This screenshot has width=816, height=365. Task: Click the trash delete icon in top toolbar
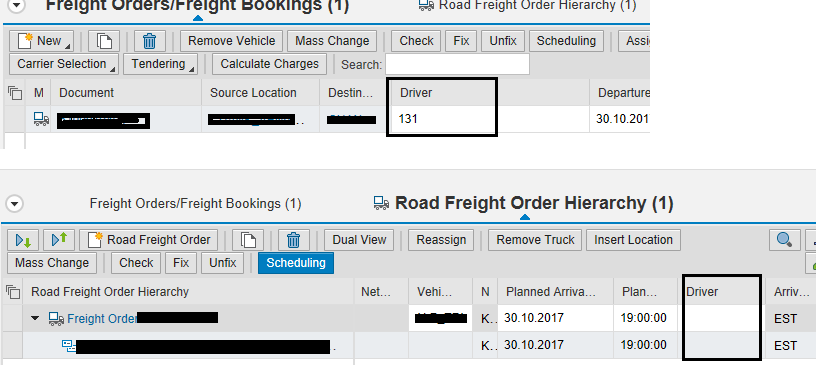[149, 41]
